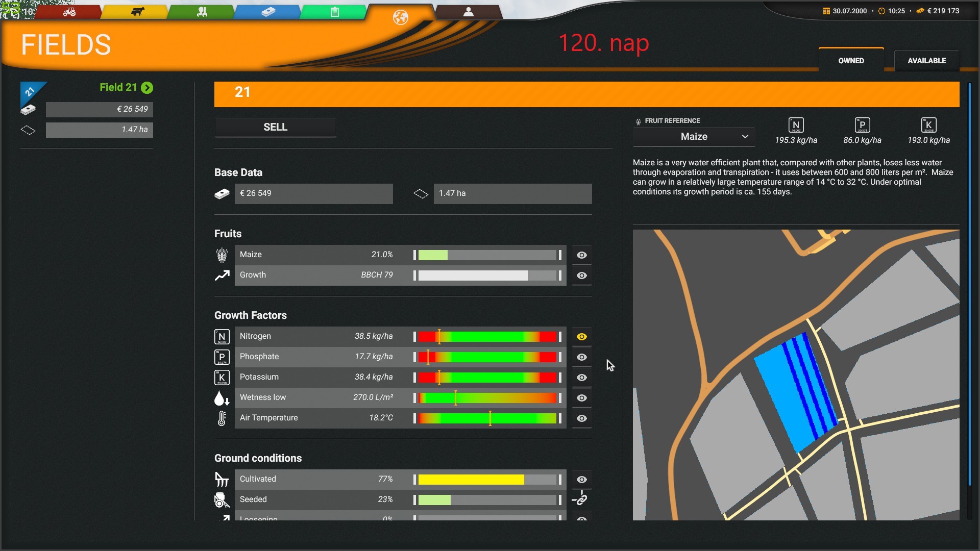Screen dimensions: 980x551
Task: Toggle the Nitrogen map visibility eye
Action: pyautogui.click(x=581, y=337)
